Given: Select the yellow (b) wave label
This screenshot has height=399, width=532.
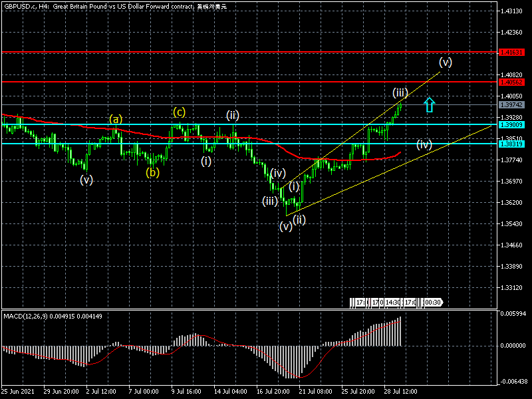Looking at the screenshot, I should coord(153,173).
